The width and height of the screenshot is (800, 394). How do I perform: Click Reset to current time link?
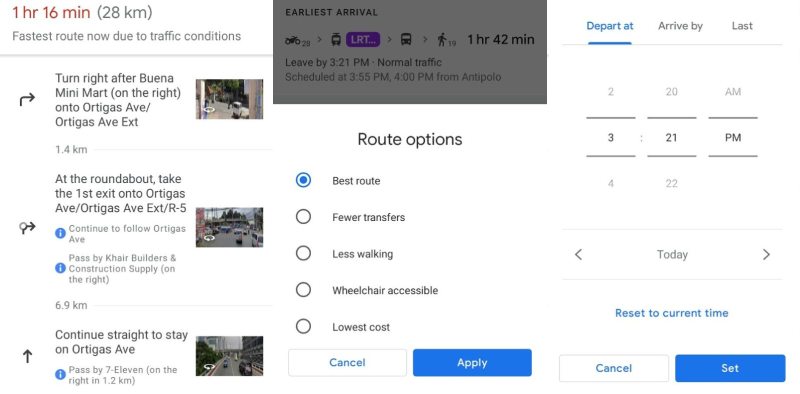pos(671,313)
